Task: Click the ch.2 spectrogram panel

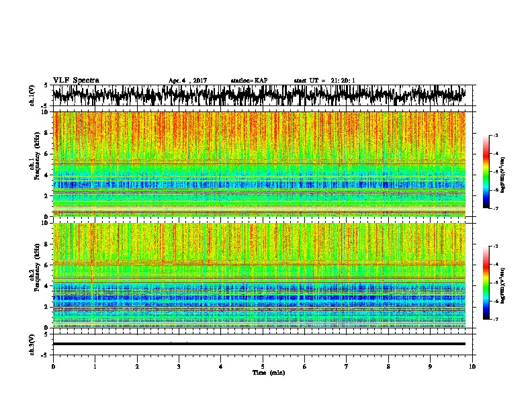Action: [x=259, y=275]
